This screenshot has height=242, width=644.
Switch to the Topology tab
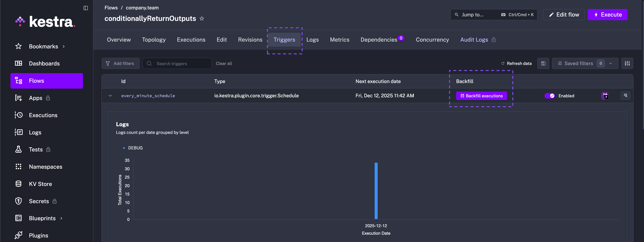pyautogui.click(x=154, y=40)
